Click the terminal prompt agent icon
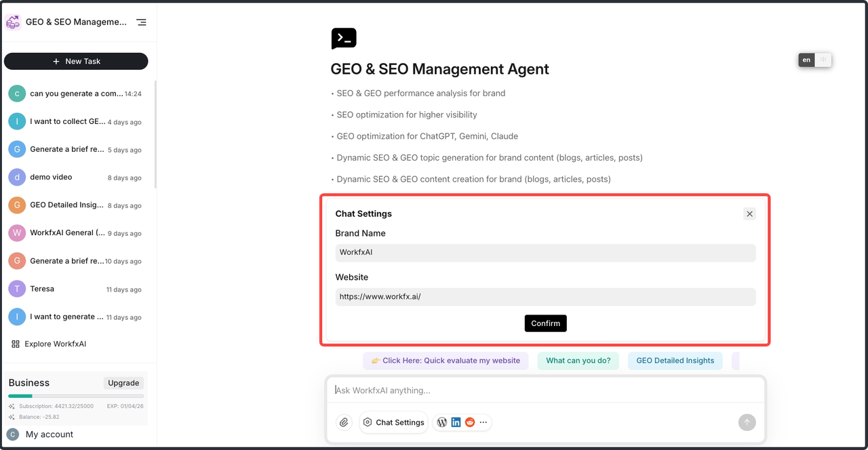The height and width of the screenshot is (450, 868). [x=344, y=39]
